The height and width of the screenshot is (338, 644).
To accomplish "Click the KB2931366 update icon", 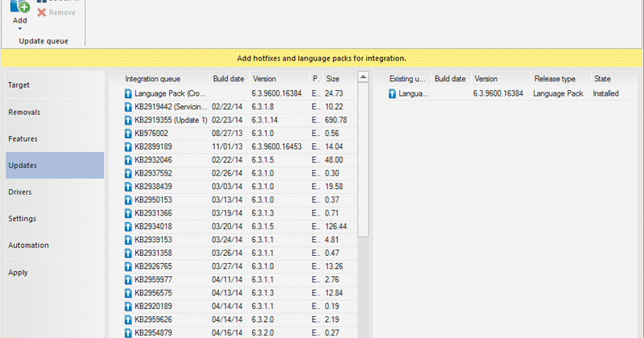I will pos(128,213).
